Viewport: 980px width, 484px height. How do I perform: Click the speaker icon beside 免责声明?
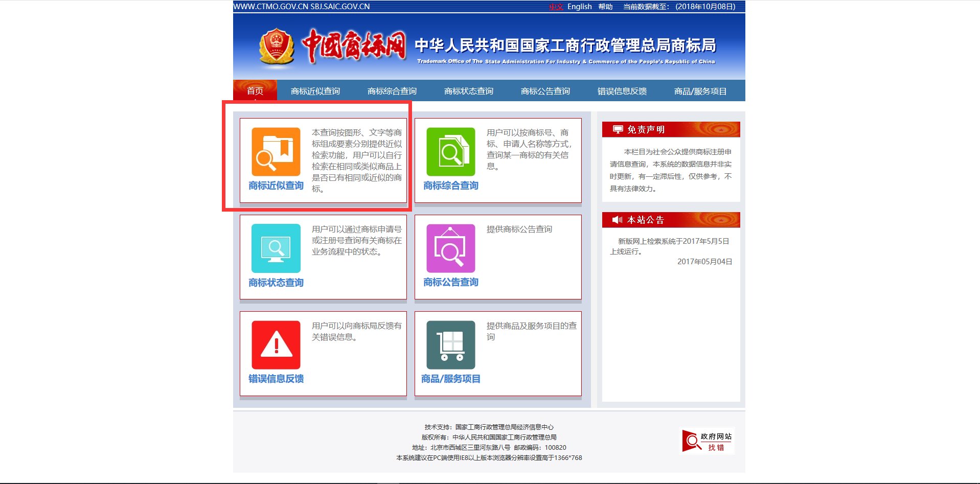(x=617, y=129)
